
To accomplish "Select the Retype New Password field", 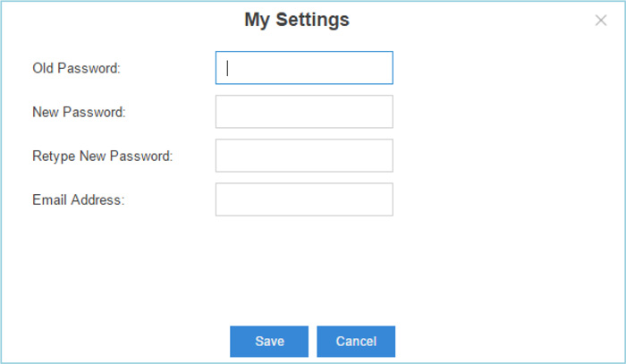I will 304,156.
